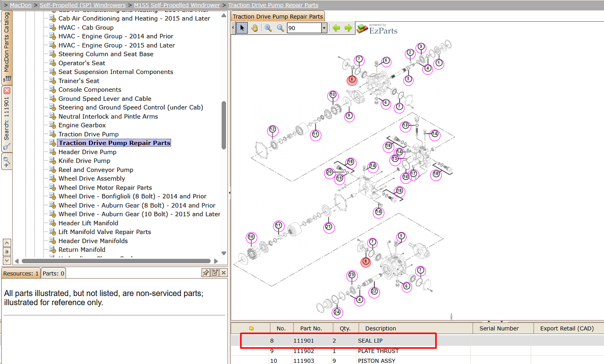Open new search tab with magnifier plus icon
This screenshot has height=364, width=604.
coord(7,162)
